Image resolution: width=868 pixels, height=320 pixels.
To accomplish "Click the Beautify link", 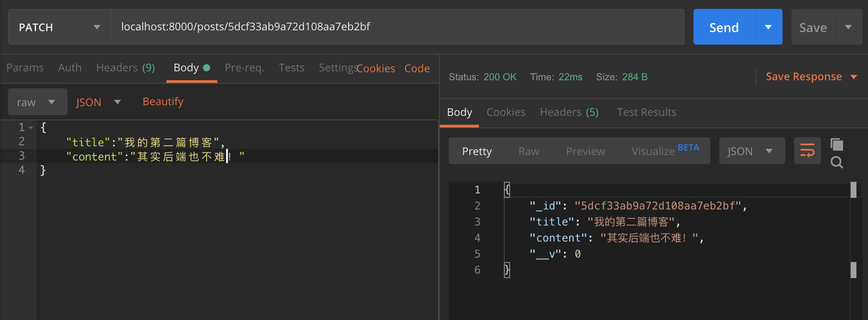I will point(163,102).
